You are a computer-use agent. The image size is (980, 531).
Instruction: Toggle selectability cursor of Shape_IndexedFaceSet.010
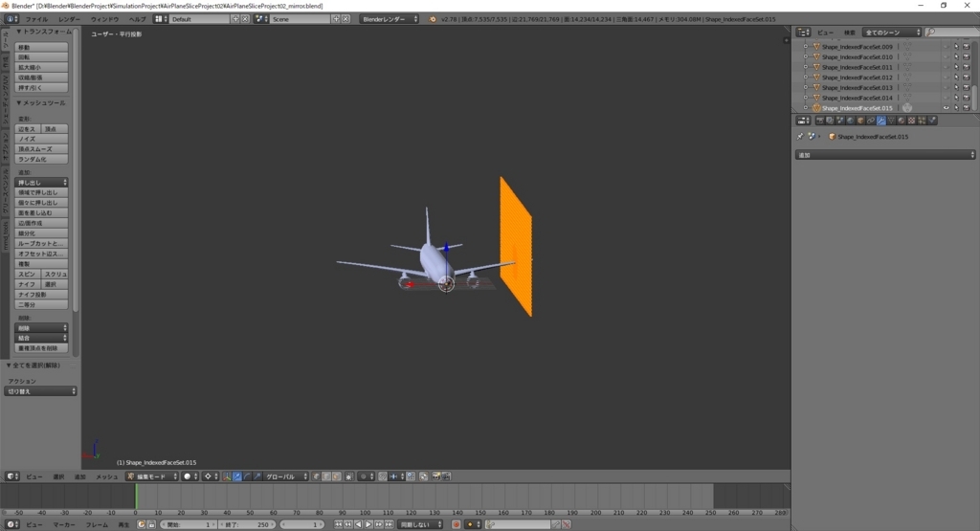click(956, 56)
